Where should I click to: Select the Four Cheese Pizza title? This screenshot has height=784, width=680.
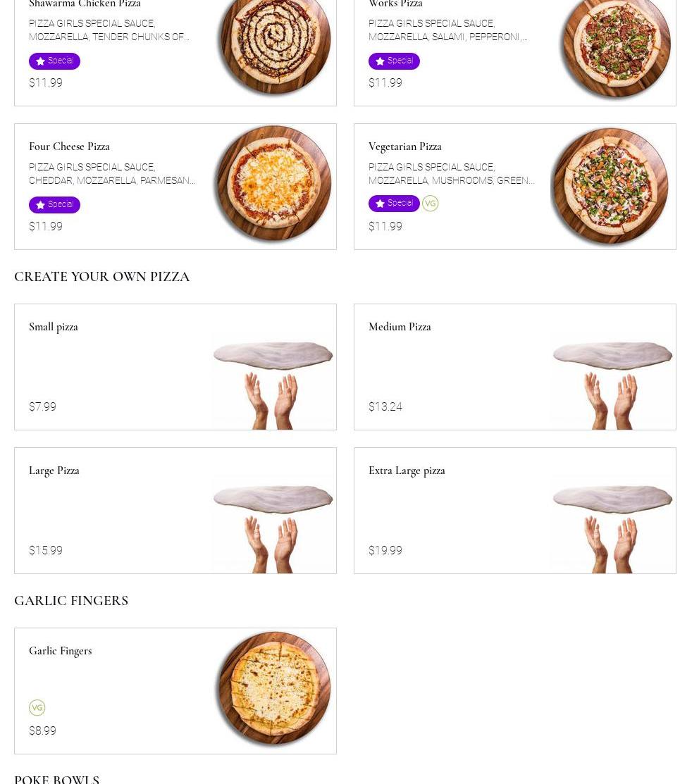69,147
